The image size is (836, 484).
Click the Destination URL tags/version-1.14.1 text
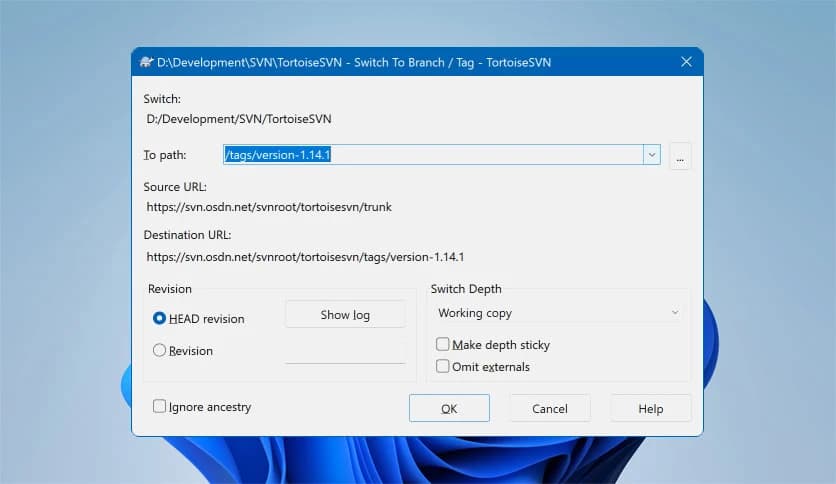point(305,257)
